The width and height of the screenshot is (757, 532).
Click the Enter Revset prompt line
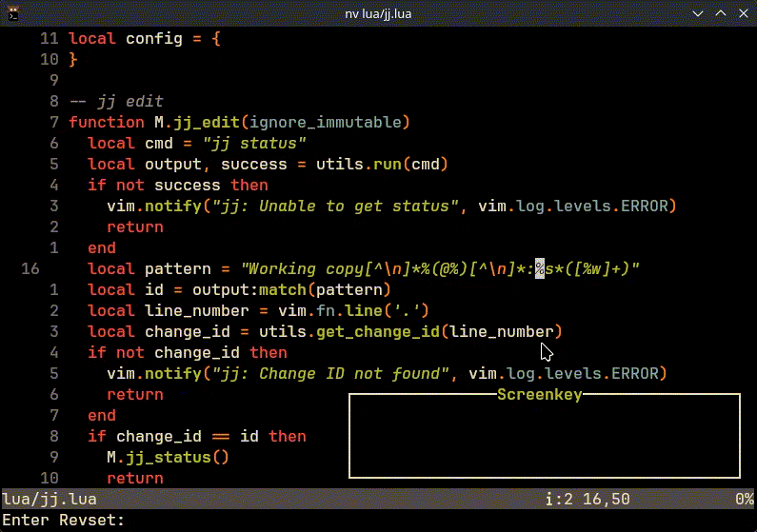click(x=65, y=521)
